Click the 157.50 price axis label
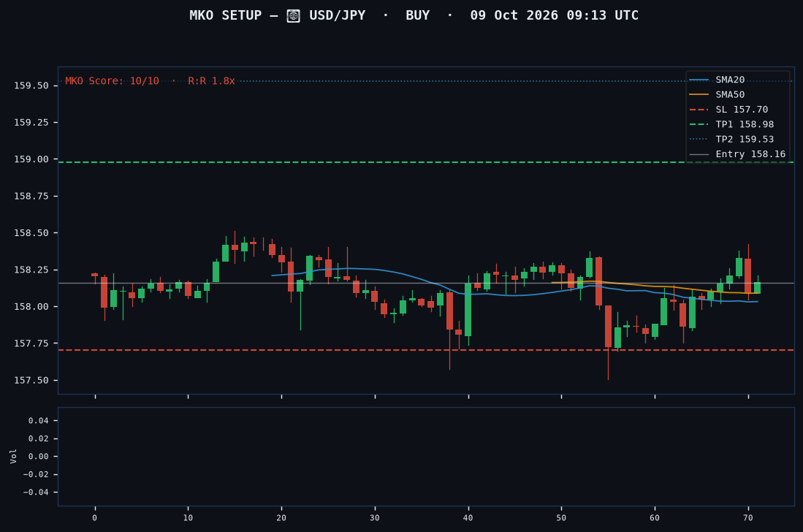The width and height of the screenshot is (803, 532). [31, 381]
